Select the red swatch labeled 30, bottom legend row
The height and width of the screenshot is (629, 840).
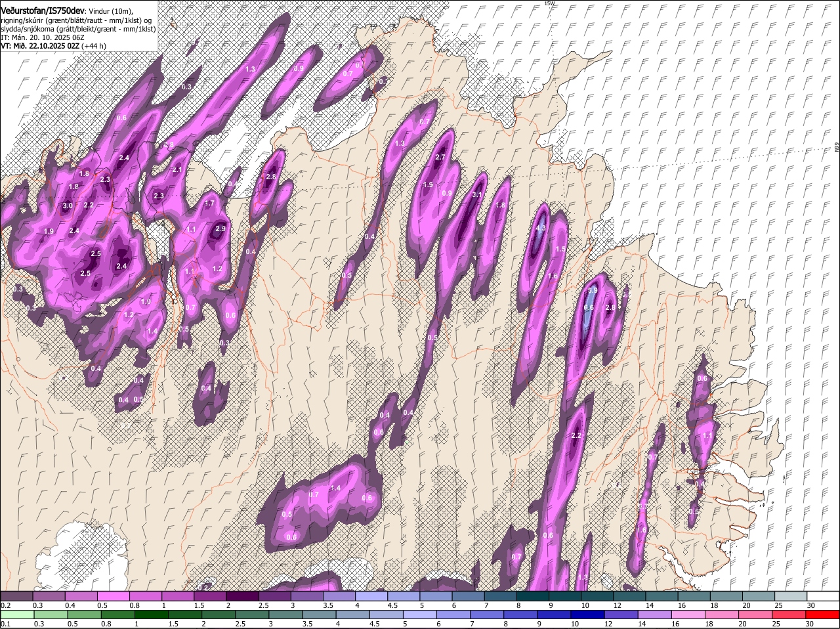pyautogui.click(x=823, y=615)
